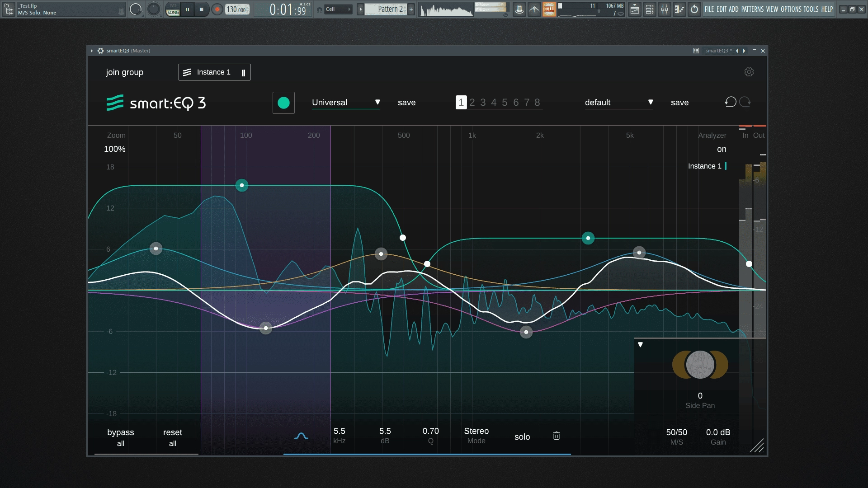Open the Cell snap dropdown
This screenshot has width=868, height=488.
338,9
